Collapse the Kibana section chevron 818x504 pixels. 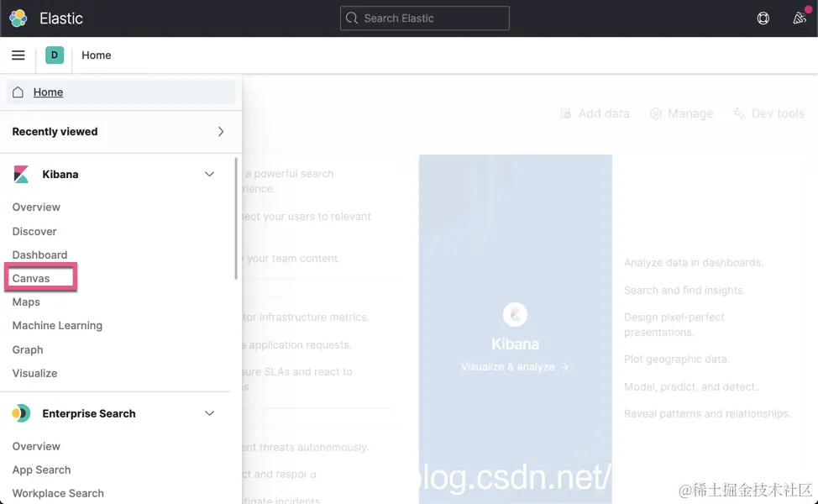tap(209, 174)
